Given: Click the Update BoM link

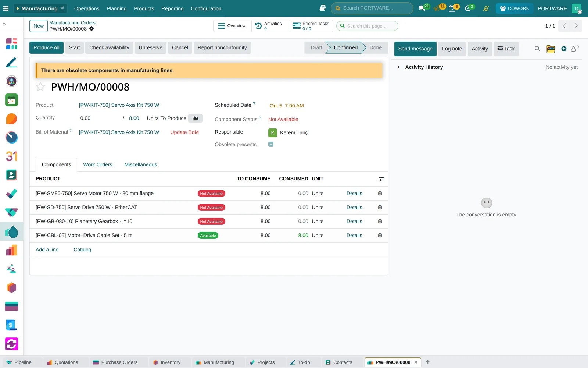Looking at the screenshot, I should (x=184, y=132).
